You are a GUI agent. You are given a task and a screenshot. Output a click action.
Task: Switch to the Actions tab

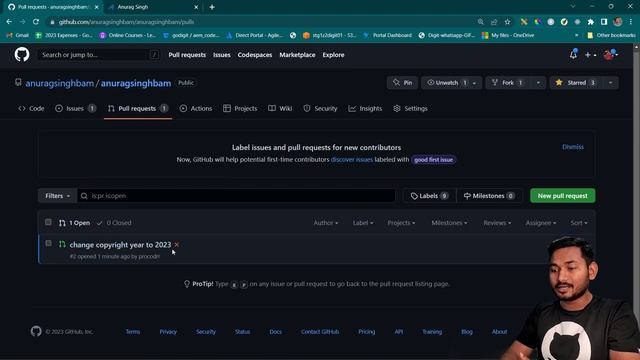(x=196, y=108)
